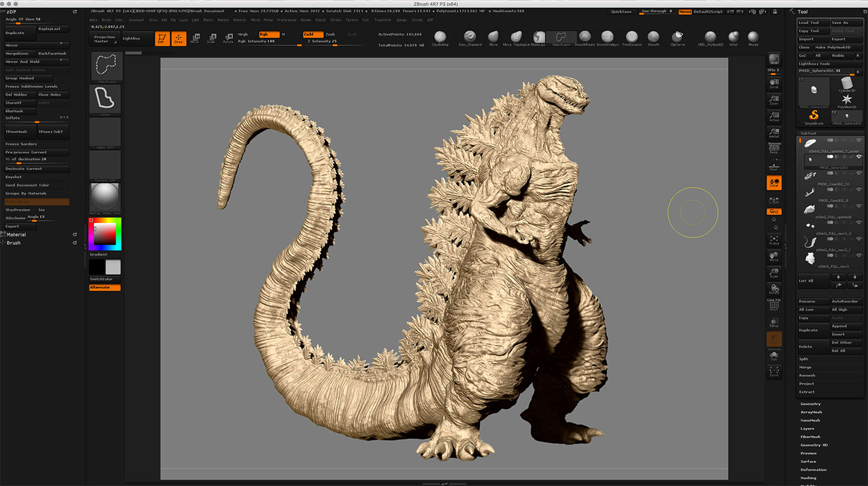Open the Render menu

pos(306,20)
